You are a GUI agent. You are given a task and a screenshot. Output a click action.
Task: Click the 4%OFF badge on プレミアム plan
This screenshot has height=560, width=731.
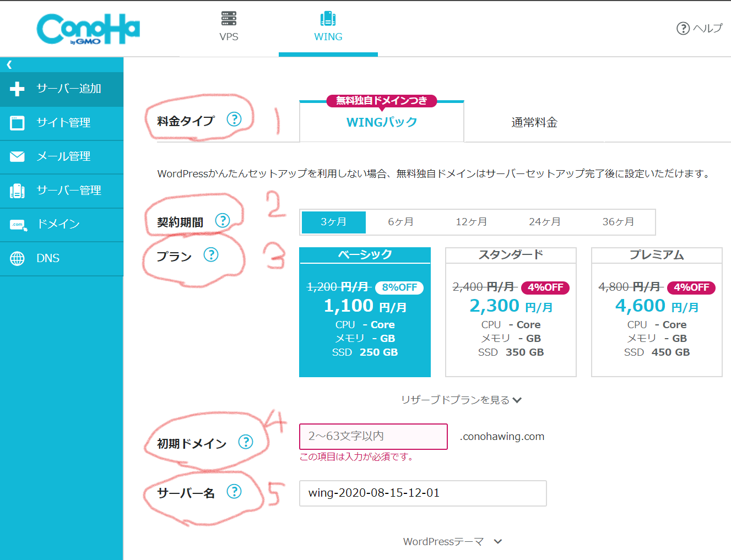click(x=691, y=287)
